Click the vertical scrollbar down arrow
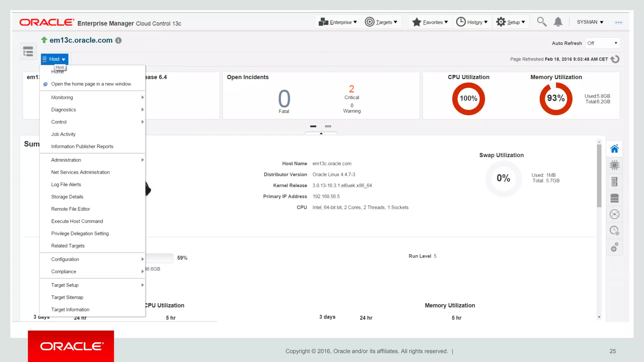Image resolution: width=644 pixels, height=362 pixels. click(x=599, y=317)
